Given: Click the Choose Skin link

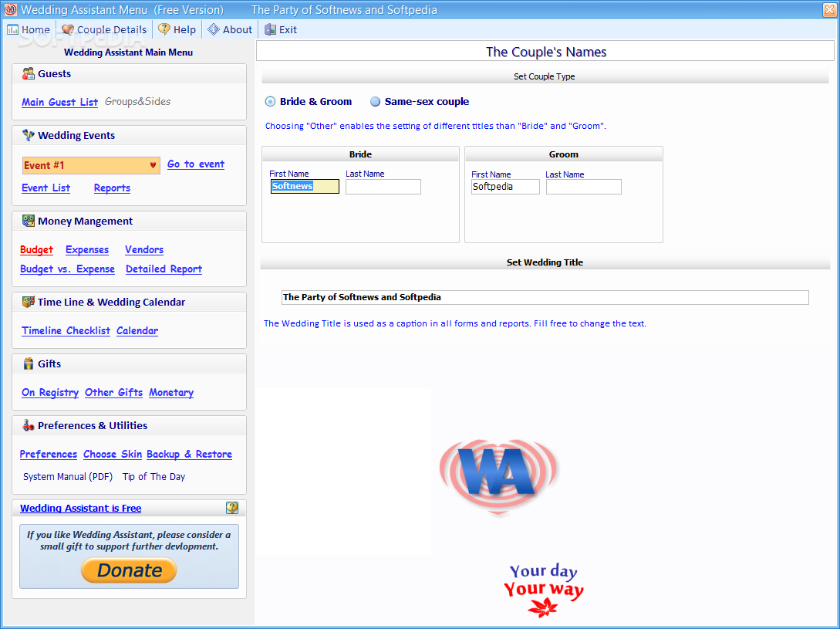Looking at the screenshot, I should (113, 454).
